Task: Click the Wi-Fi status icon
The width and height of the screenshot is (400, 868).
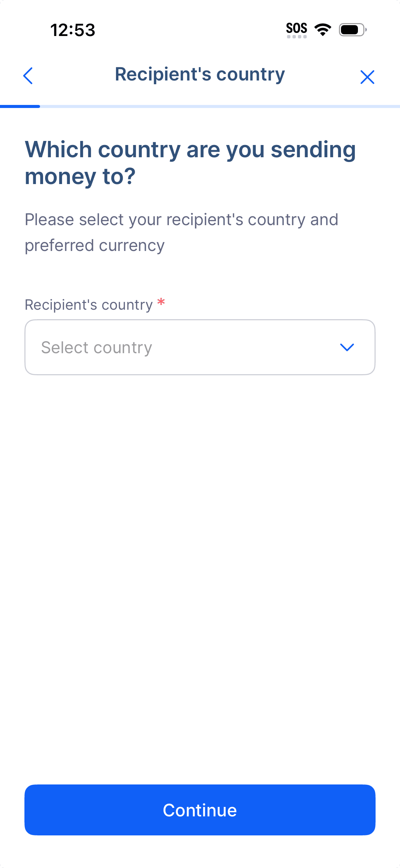Action: pyautogui.click(x=323, y=30)
